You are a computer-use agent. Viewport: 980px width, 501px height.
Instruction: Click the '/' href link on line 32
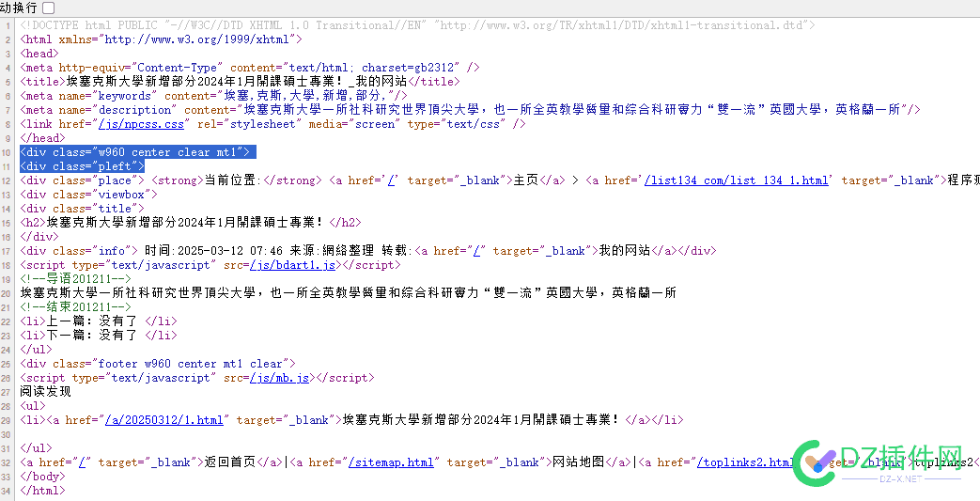85,462
